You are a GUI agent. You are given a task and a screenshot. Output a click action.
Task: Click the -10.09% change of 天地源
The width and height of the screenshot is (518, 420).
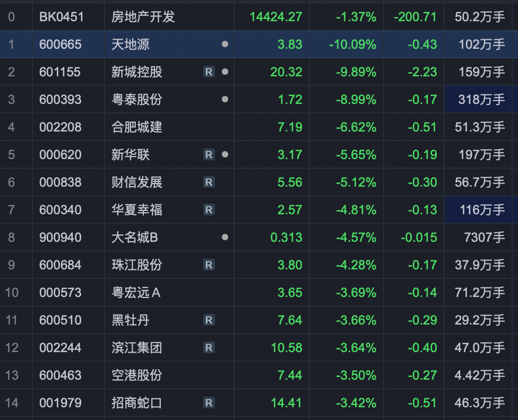click(352, 44)
